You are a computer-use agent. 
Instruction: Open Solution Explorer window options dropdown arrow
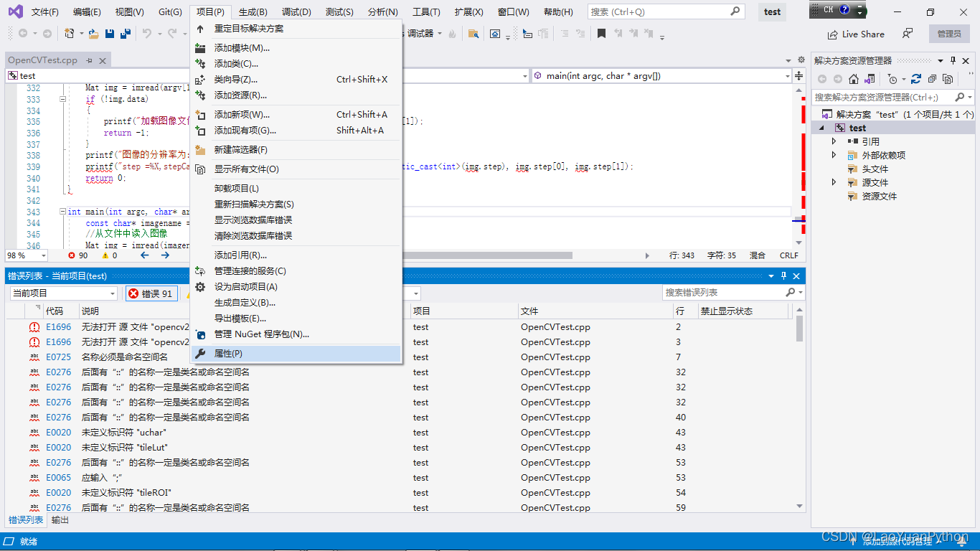click(x=941, y=60)
